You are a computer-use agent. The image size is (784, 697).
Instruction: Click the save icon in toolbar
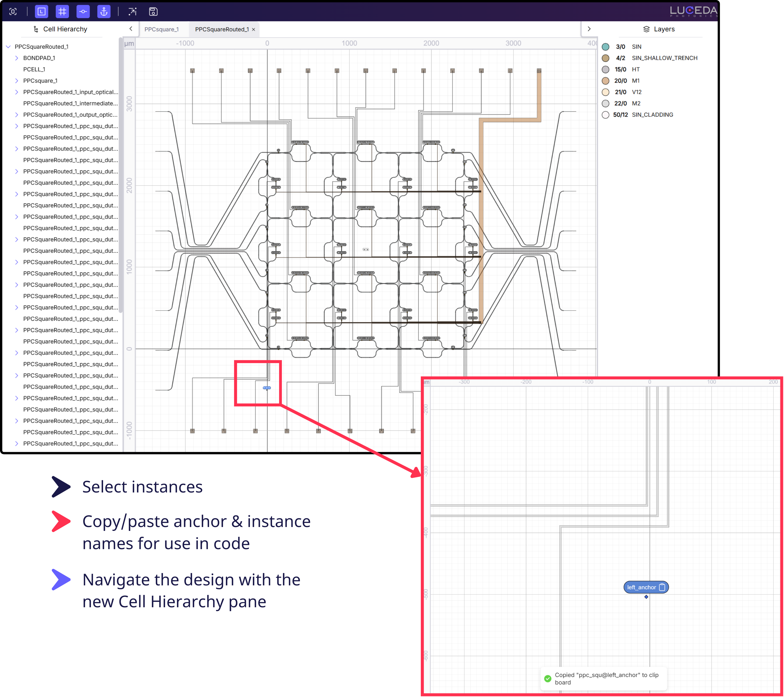pos(153,11)
